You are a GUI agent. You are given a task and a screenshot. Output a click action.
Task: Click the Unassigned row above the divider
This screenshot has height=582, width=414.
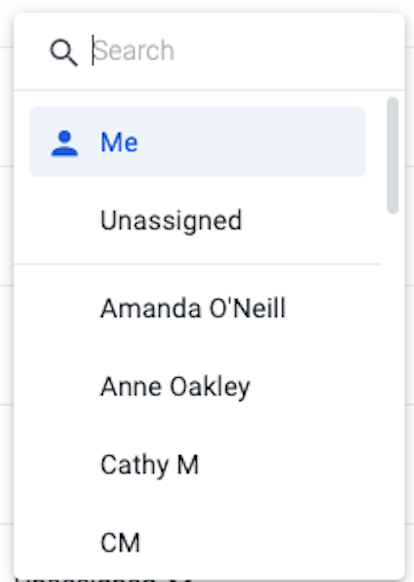[198, 220]
